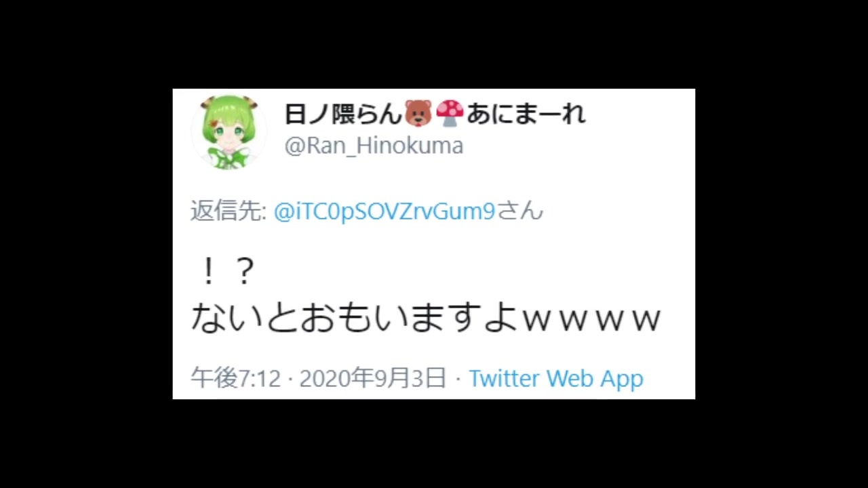Screen dimensions: 868x488
Task: Click the 2020年9月3日 date text
Action: point(372,378)
